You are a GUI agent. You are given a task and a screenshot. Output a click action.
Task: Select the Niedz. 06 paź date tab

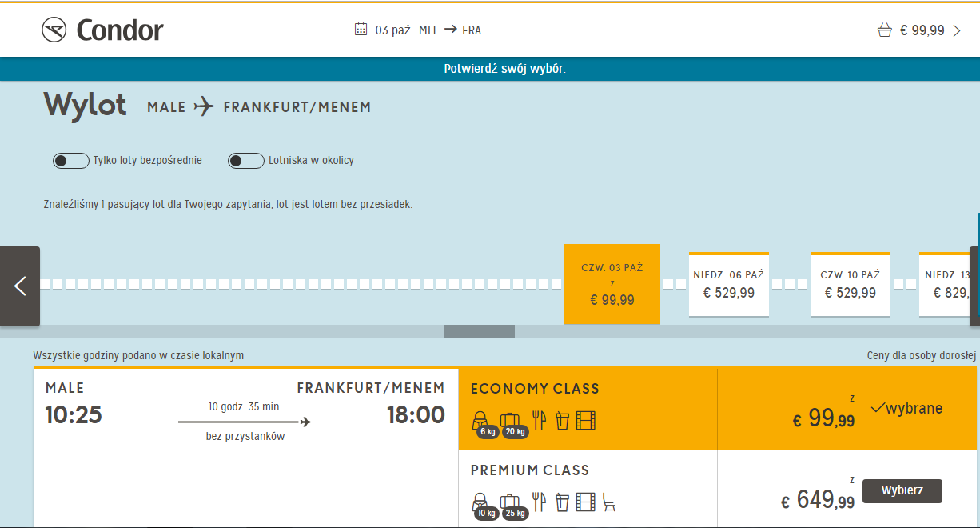point(729,285)
